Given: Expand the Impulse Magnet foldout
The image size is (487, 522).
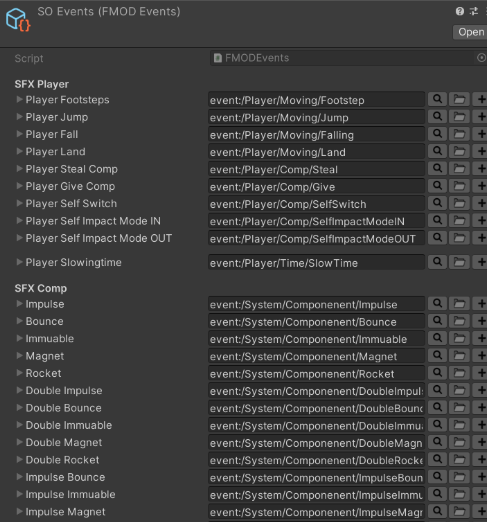Looking at the screenshot, I should (x=19, y=512).
